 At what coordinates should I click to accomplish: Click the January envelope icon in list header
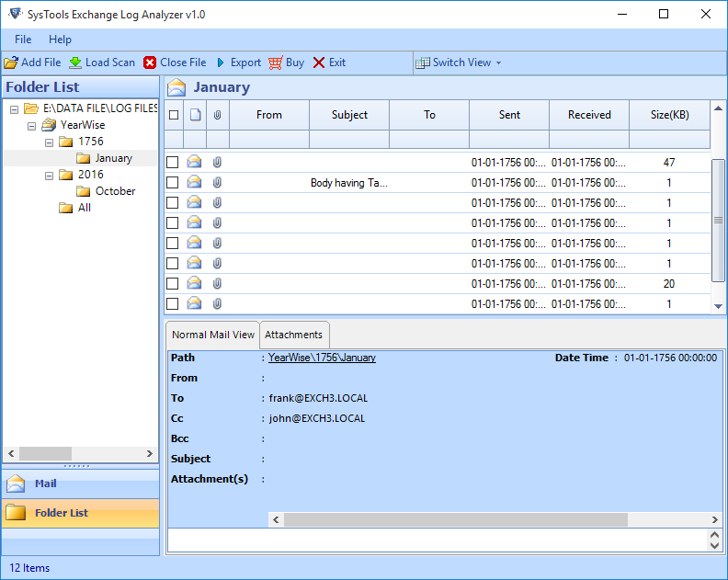click(176, 87)
